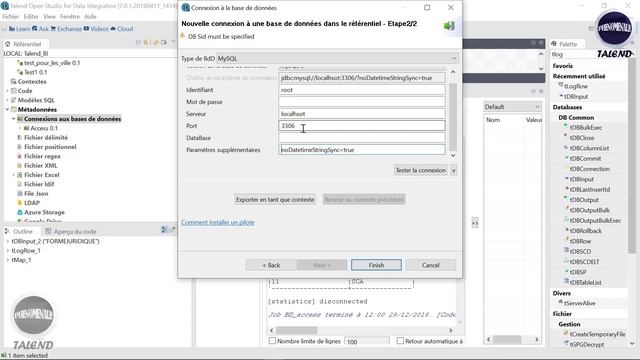Viewport: 640px width, 360px height.
Task: Pick the tDBCommit component icon
Action: (x=566, y=158)
